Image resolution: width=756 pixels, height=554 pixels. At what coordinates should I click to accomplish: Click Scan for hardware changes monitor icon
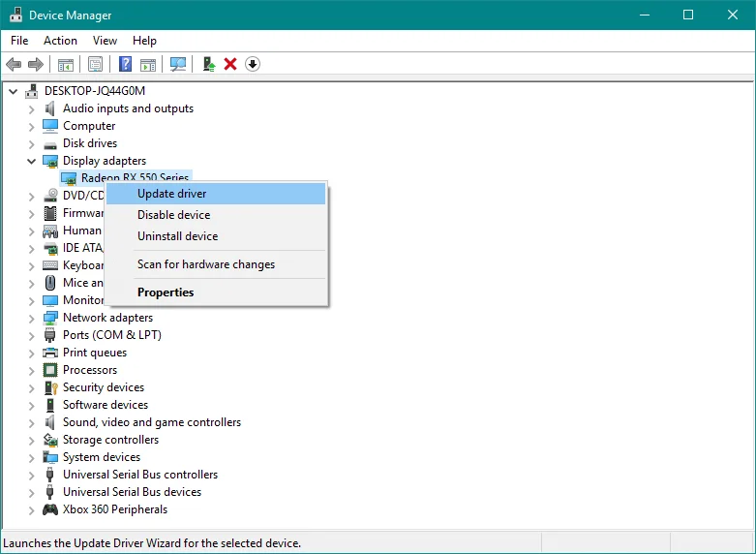tap(178, 64)
